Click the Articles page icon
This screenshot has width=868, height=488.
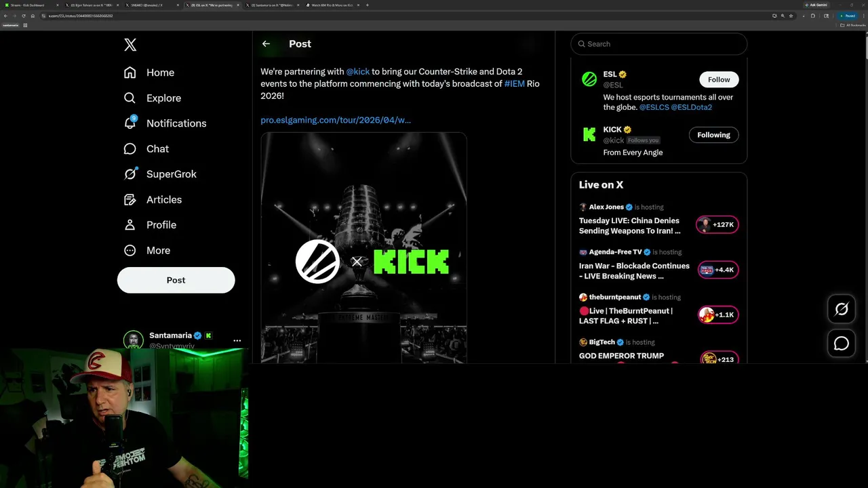click(x=130, y=199)
